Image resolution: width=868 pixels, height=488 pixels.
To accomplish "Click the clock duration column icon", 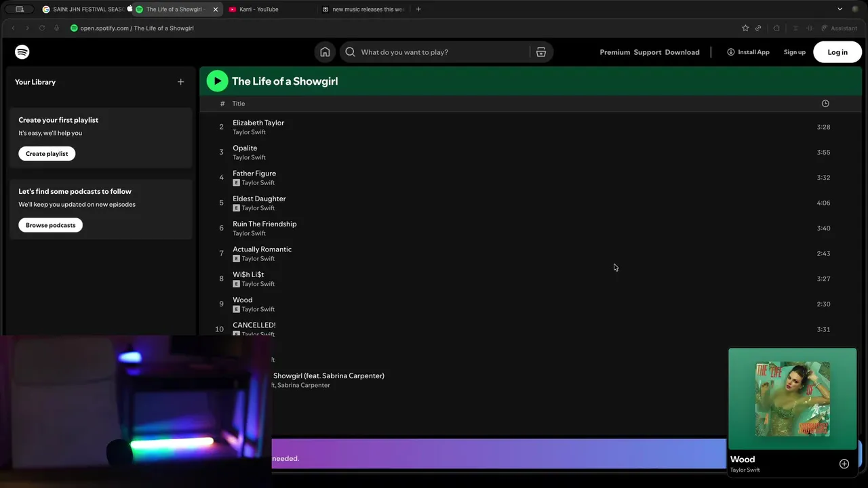I will (x=825, y=104).
